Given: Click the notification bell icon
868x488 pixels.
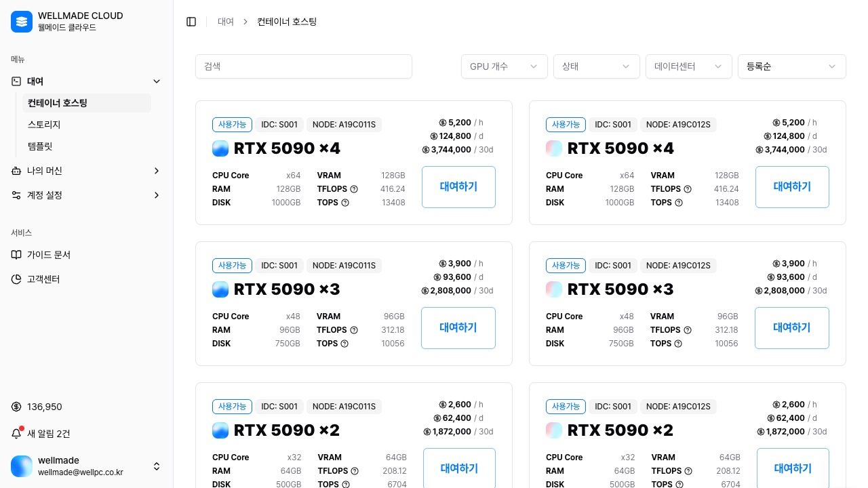Looking at the screenshot, I should [16, 434].
